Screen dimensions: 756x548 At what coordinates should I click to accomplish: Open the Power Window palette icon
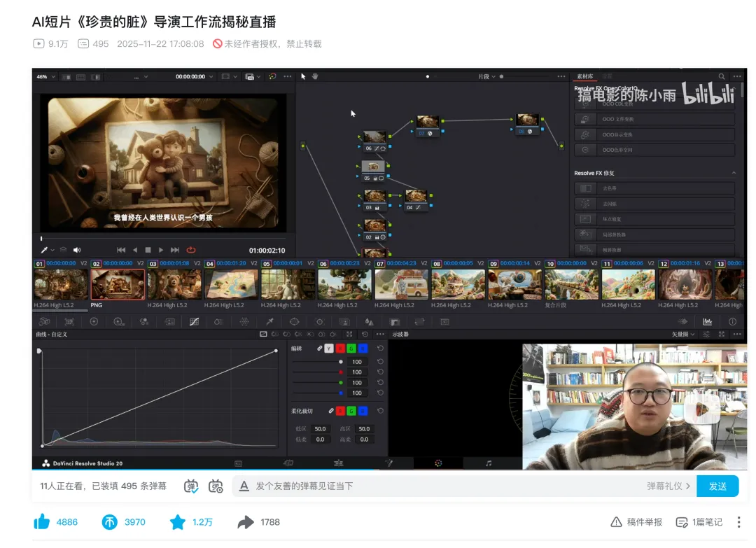tap(294, 321)
